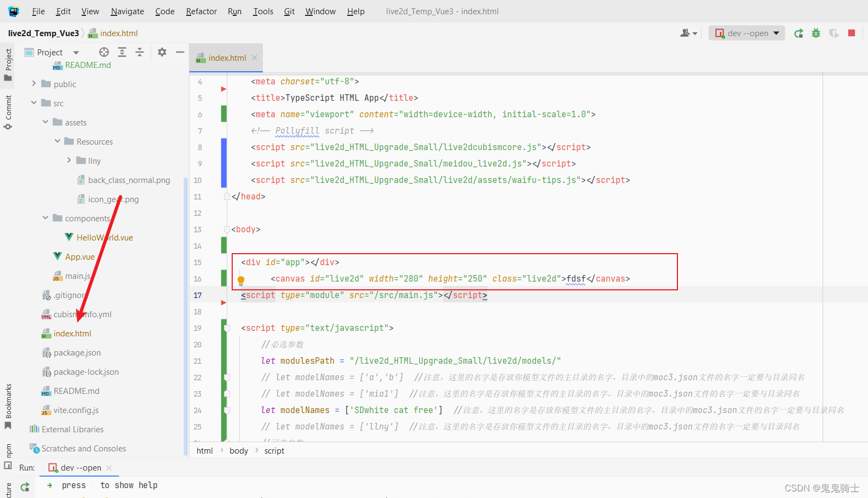Viewport: 868px width, 498px height.
Task: Click the Project panel vertical scrollbar
Action: tap(186, 315)
